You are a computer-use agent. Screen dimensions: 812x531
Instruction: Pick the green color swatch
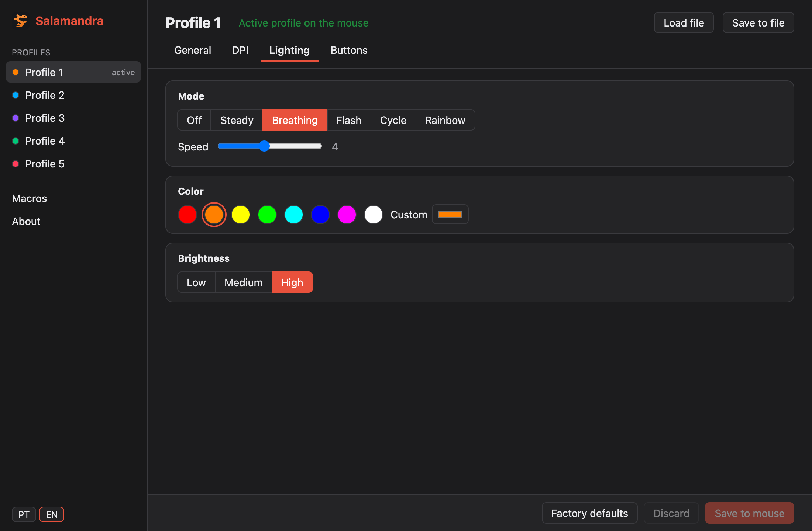(x=267, y=215)
